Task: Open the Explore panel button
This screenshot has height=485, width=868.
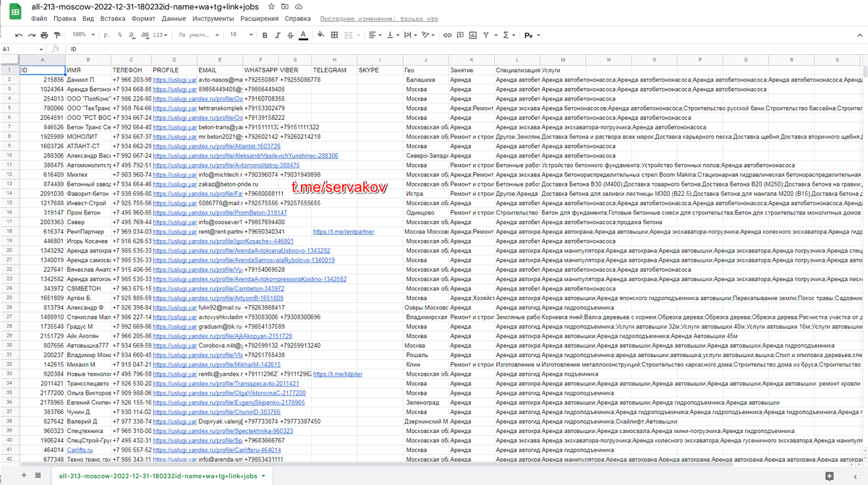Action: pos(829,475)
